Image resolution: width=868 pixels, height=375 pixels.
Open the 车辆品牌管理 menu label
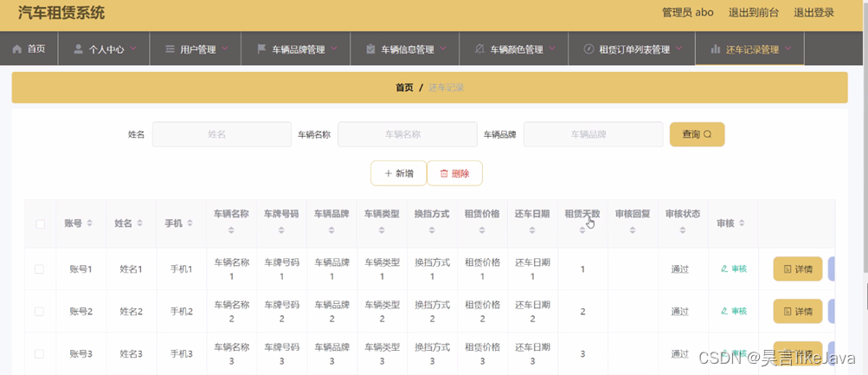point(299,49)
